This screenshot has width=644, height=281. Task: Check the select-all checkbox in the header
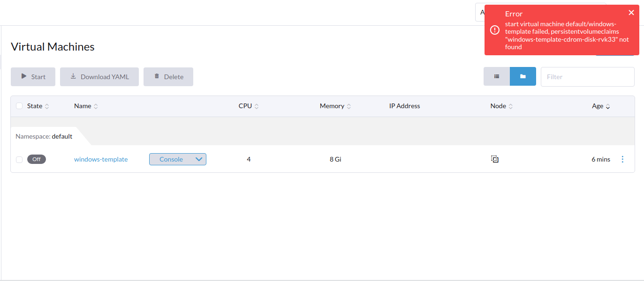(19, 106)
